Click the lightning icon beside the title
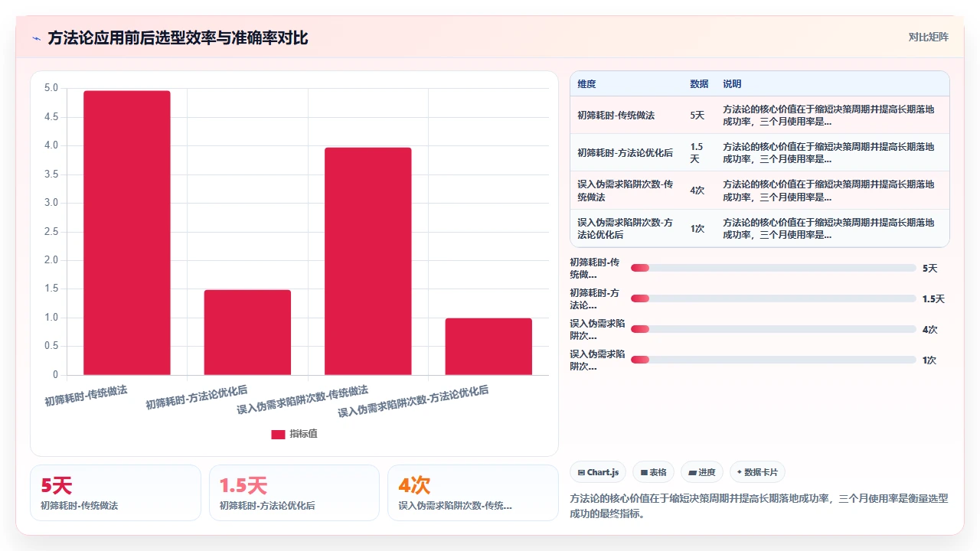 (x=36, y=38)
